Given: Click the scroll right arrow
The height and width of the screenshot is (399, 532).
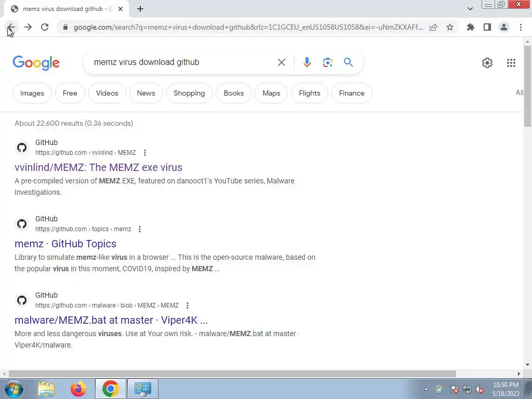Looking at the screenshot, I should pyautogui.click(x=519, y=374).
